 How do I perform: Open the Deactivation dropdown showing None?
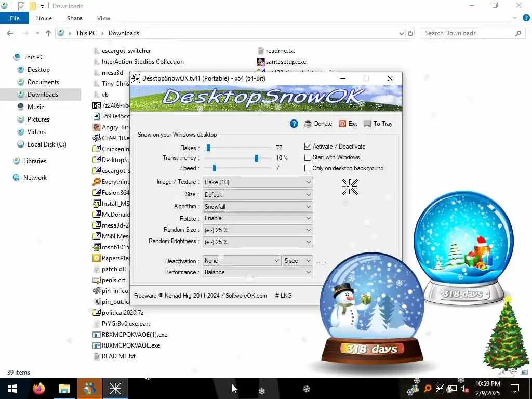242,261
